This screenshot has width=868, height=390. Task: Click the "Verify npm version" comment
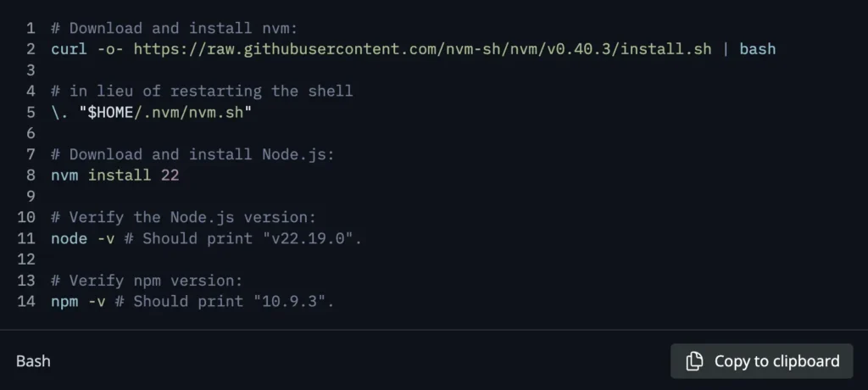(147, 281)
